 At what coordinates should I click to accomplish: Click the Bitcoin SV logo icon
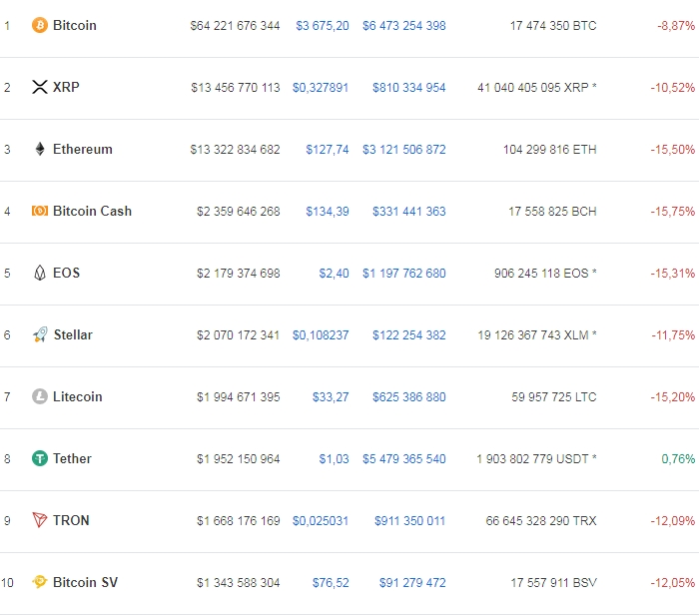(40, 582)
